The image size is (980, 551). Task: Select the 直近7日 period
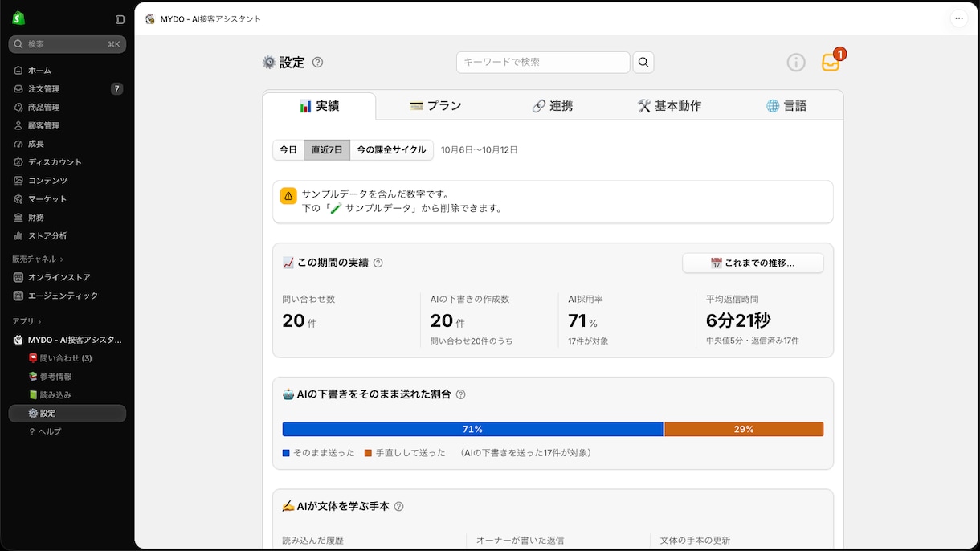[x=327, y=150]
